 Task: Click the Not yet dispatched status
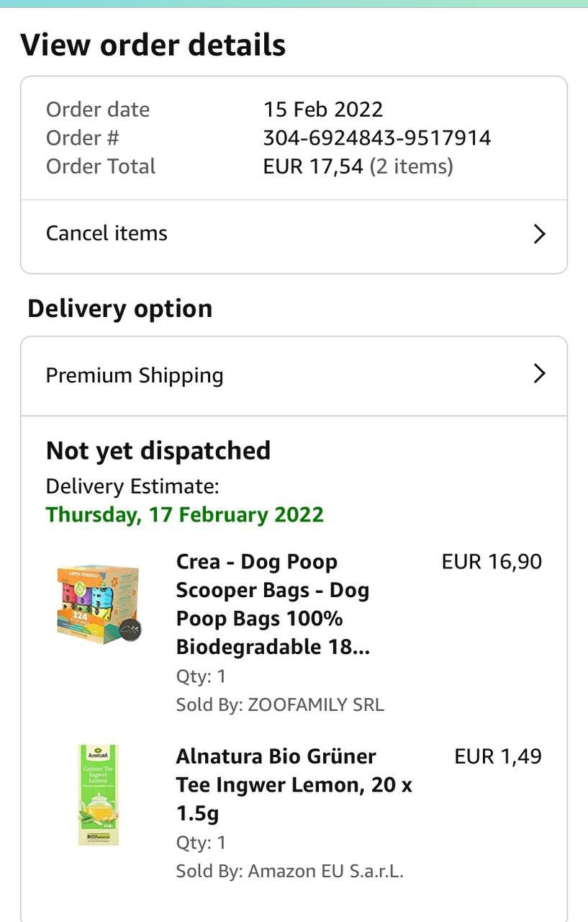158,451
